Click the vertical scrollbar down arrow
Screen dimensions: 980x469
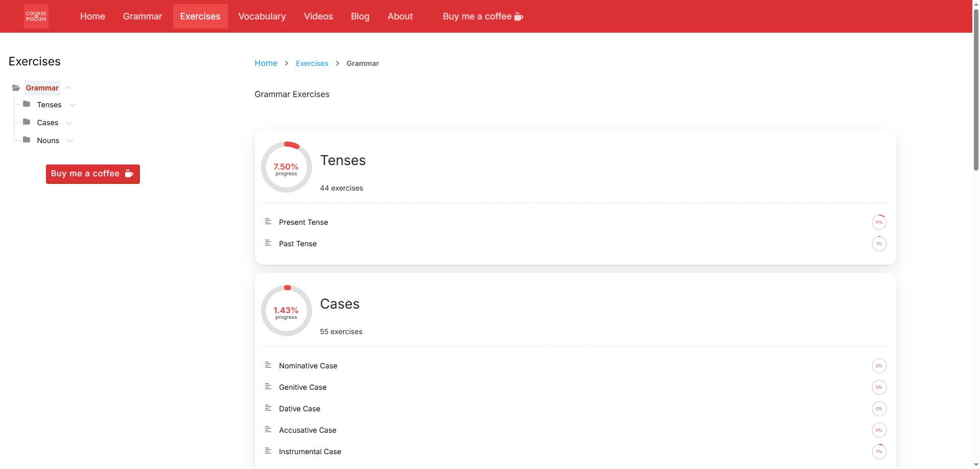click(975, 464)
